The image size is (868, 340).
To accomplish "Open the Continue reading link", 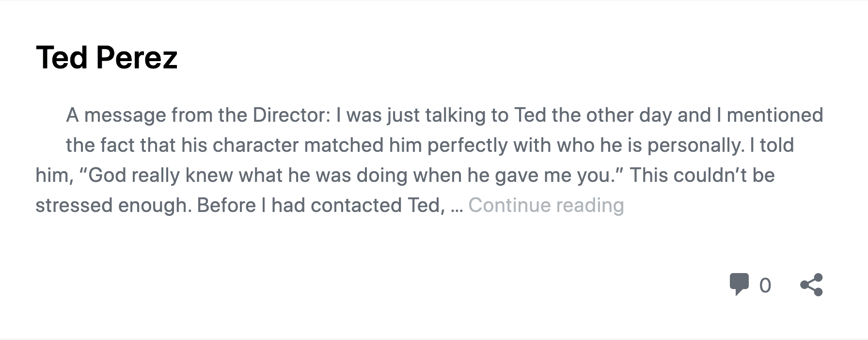I will coord(546,205).
